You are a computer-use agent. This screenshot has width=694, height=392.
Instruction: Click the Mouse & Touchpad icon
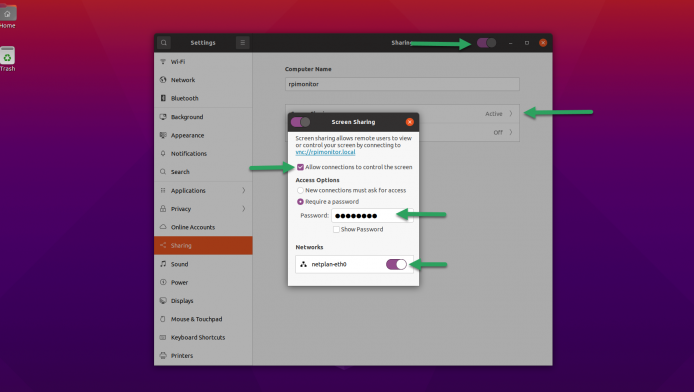[x=163, y=319]
